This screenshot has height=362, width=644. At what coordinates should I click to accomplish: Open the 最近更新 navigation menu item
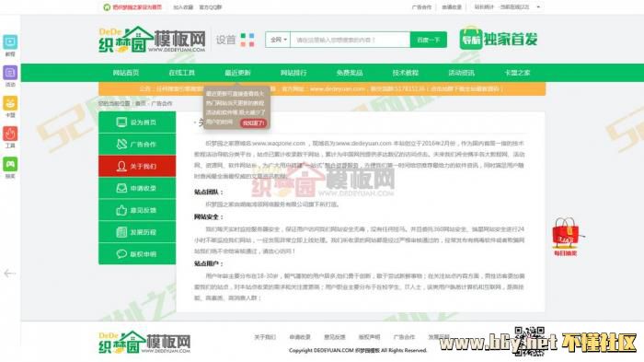237,73
